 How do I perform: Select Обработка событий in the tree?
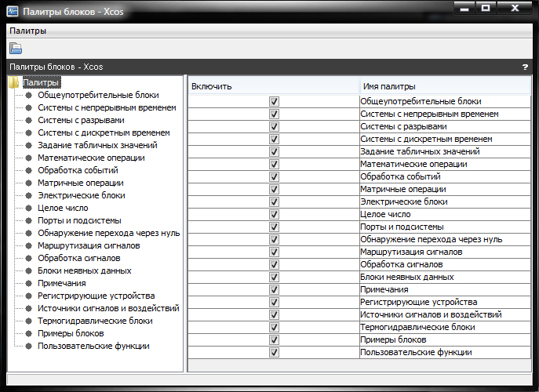(78, 170)
